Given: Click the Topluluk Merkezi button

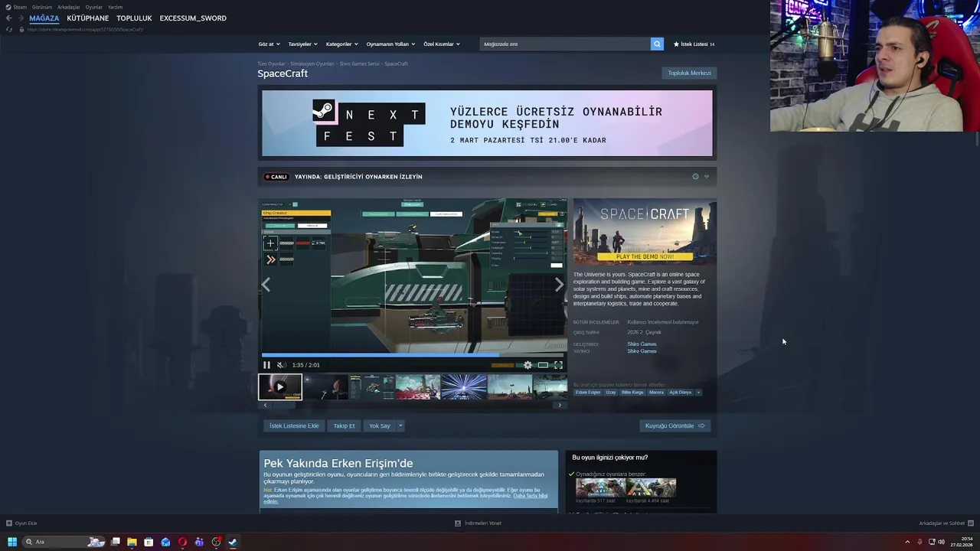Looking at the screenshot, I should click(689, 73).
